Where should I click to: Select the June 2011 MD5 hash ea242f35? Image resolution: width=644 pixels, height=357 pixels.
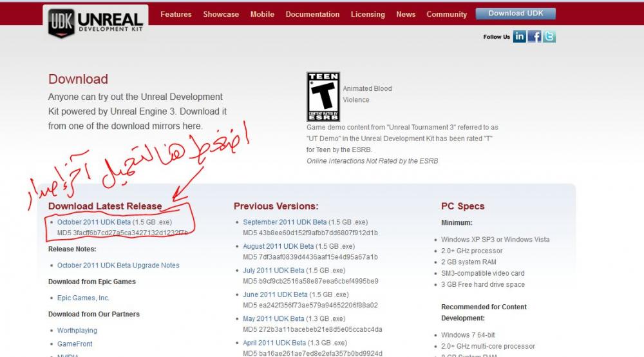click(x=310, y=305)
